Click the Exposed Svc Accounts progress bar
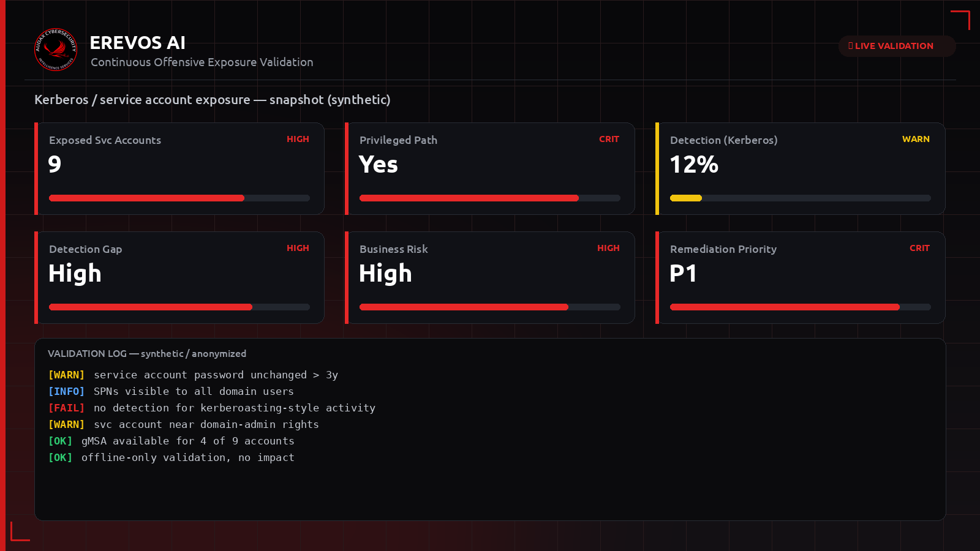 [179, 198]
